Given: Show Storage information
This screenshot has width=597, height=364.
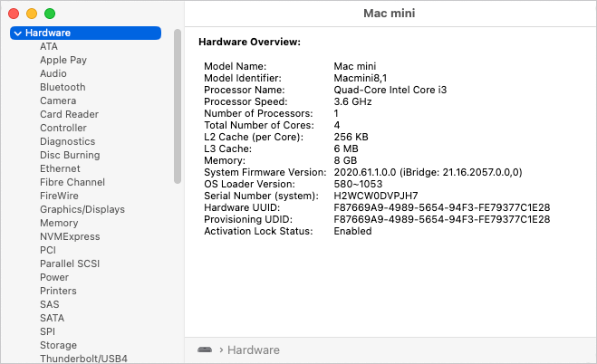Looking at the screenshot, I should [x=58, y=345].
